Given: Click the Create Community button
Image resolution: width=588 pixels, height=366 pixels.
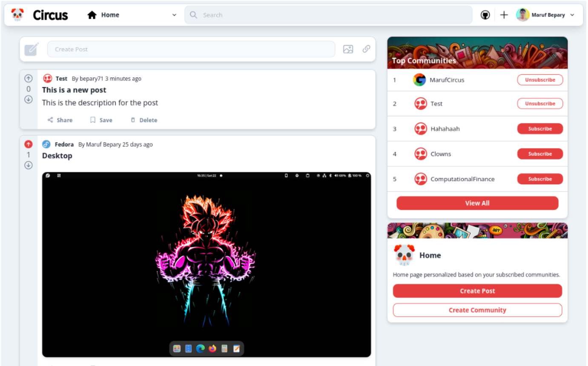Looking at the screenshot, I should [477, 310].
